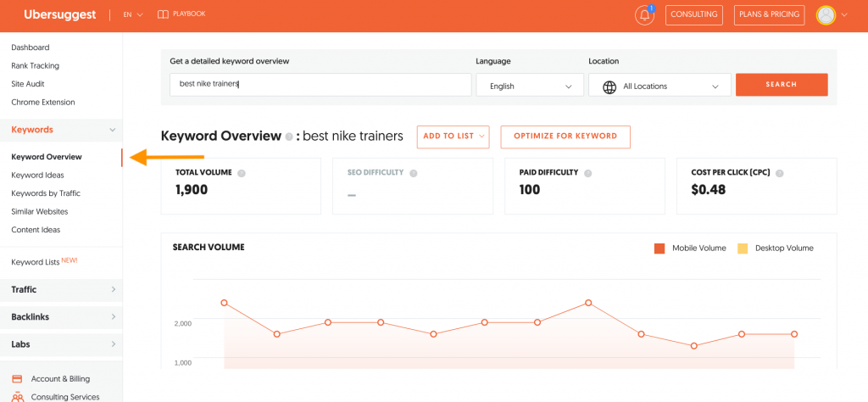868x402 pixels.
Task: Click the $0.48 CPC value
Action: pyautogui.click(x=709, y=191)
